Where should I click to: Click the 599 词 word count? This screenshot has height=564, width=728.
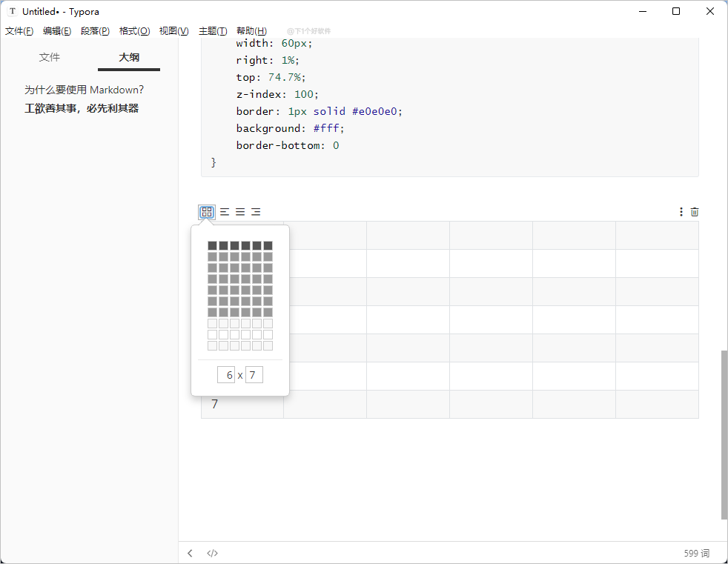[696, 553]
